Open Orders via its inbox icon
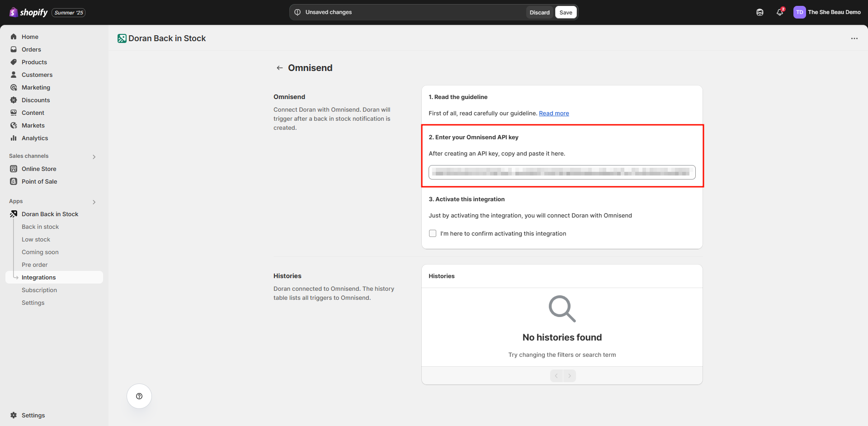This screenshot has width=868, height=426. (x=14, y=49)
